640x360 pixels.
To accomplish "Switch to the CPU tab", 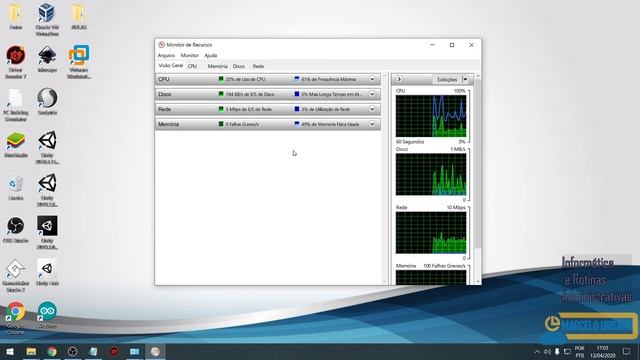I will pyautogui.click(x=192, y=66).
